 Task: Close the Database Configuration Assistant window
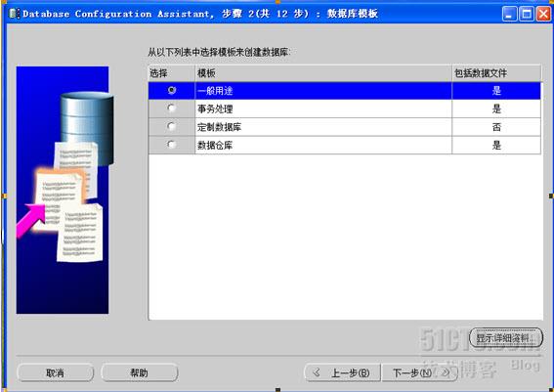(x=543, y=14)
